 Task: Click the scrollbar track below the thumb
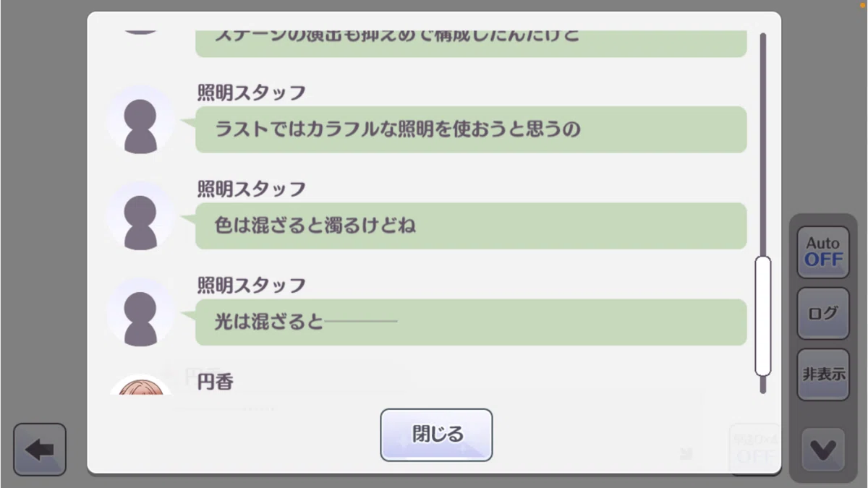pos(763,385)
